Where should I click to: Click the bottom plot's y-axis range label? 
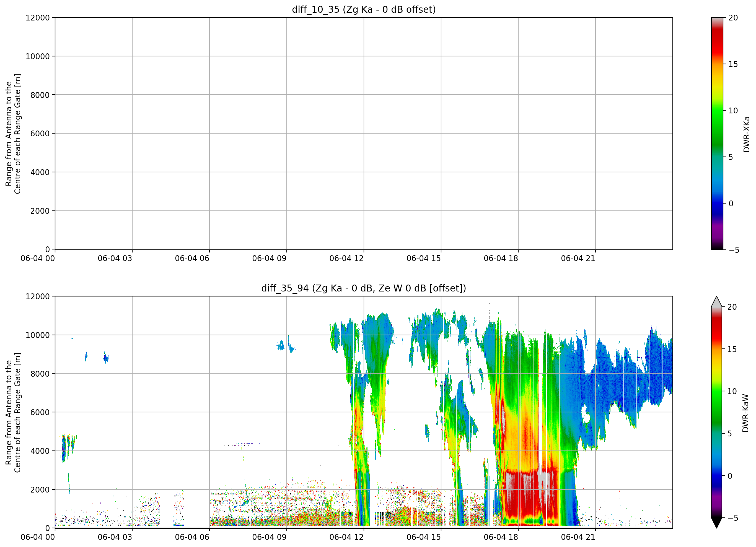pyautogui.click(x=13, y=412)
